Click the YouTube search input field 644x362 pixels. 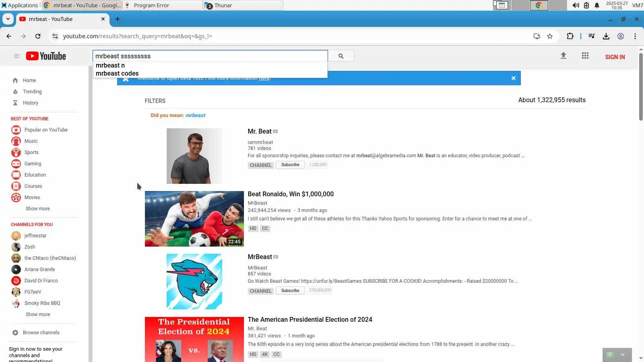tap(210, 56)
